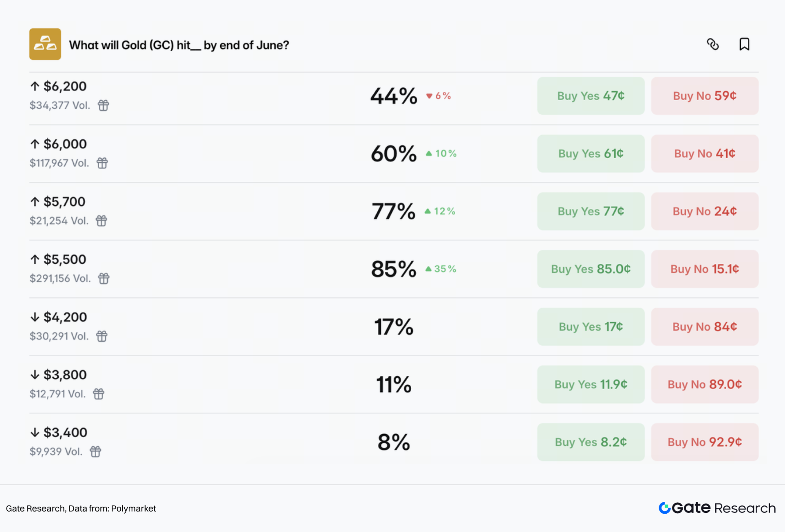
Task: Click the gift icon beside $21,254 Vol.
Action: coord(101,221)
